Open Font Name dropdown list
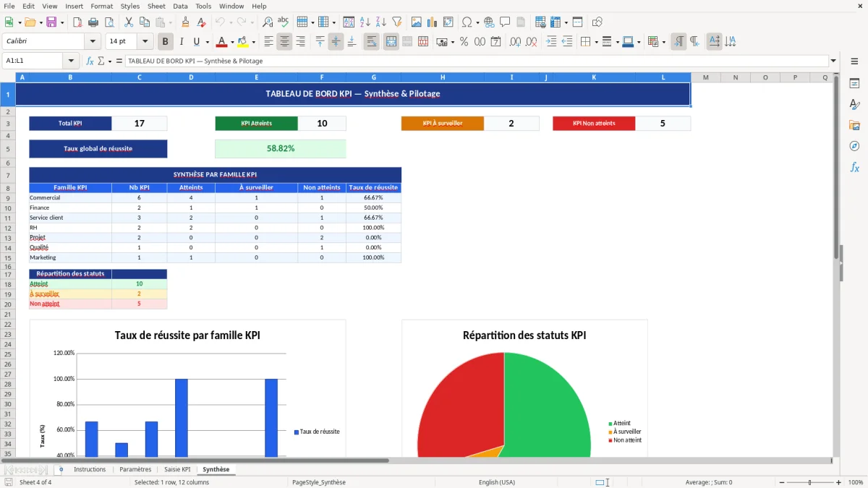The width and height of the screenshot is (868, 488). click(92, 41)
